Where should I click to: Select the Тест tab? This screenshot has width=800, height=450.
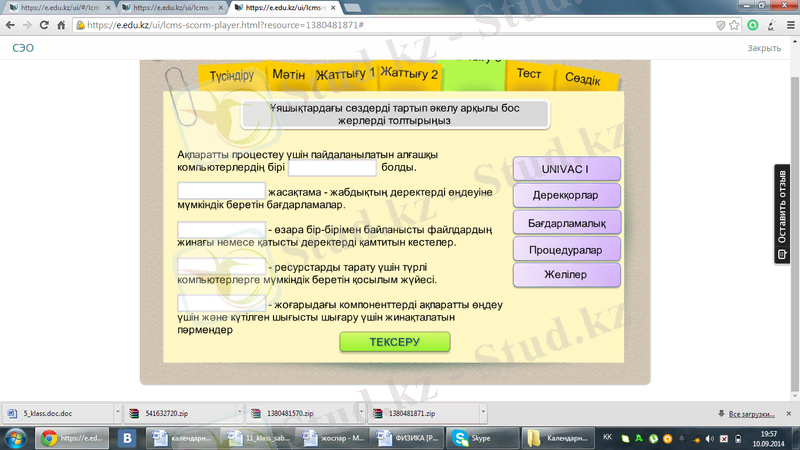pyautogui.click(x=528, y=75)
